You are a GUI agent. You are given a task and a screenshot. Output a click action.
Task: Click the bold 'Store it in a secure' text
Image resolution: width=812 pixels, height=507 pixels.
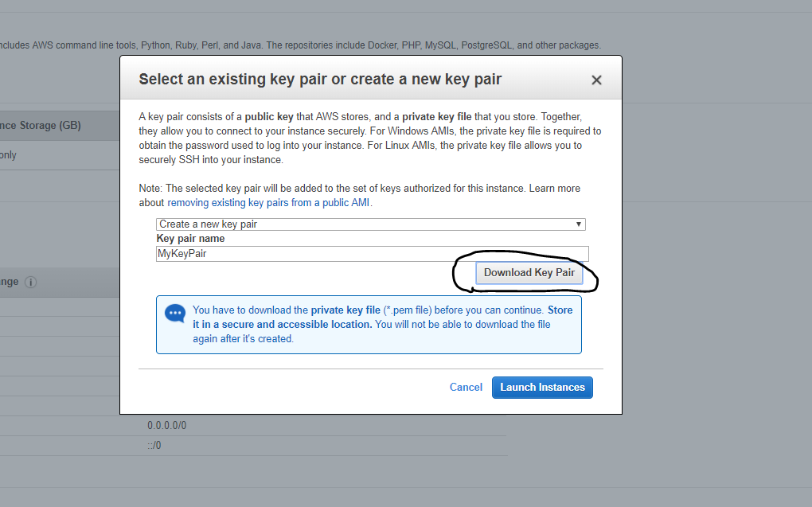[x=383, y=318]
